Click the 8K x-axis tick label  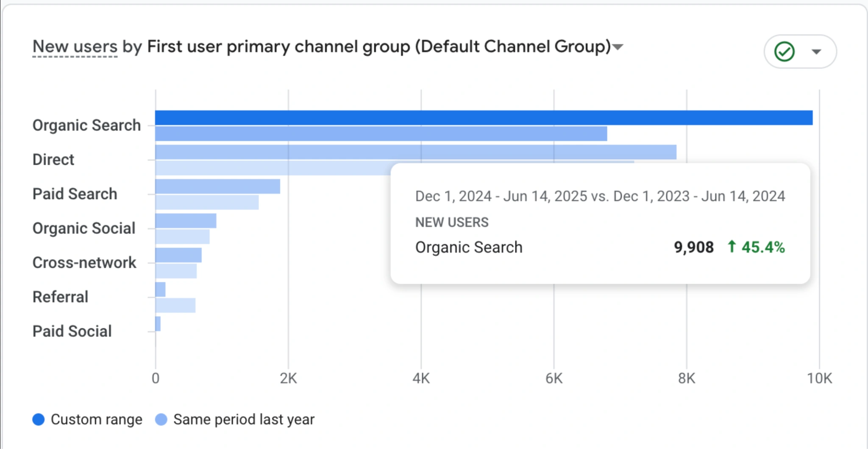(687, 378)
